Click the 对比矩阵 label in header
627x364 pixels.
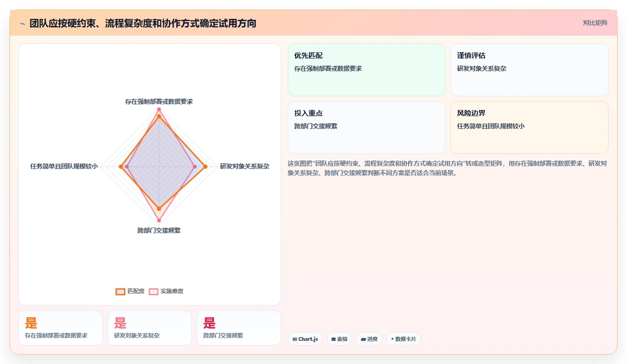595,23
